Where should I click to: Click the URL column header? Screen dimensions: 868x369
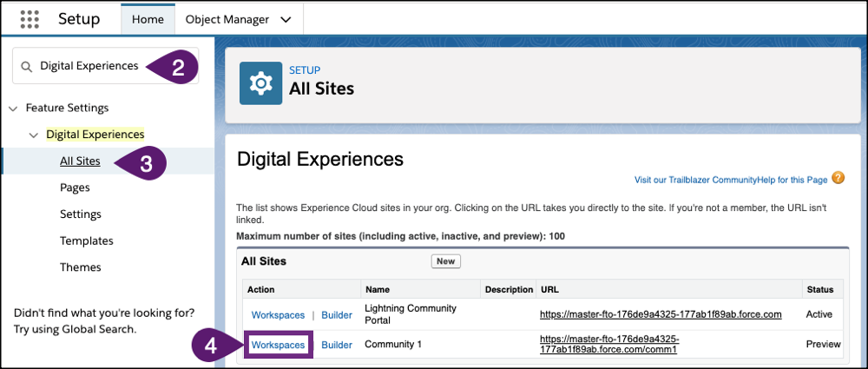[549, 289]
